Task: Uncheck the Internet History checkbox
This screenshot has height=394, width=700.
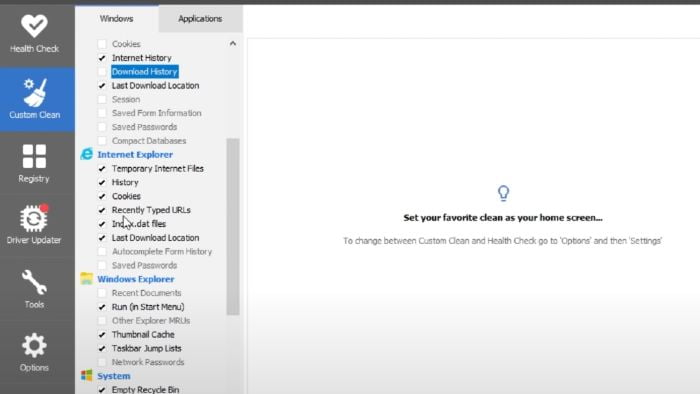Action: click(x=102, y=58)
